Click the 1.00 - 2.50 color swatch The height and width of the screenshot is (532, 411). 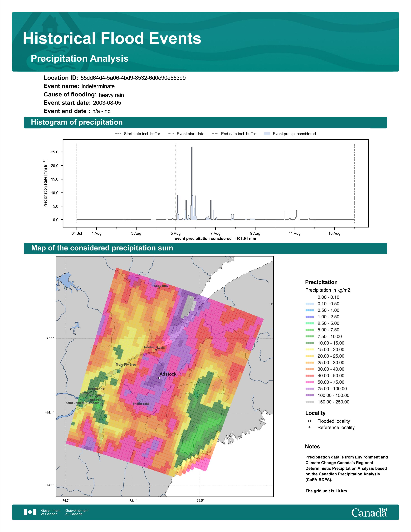pyautogui.click(x=310, y=317)
